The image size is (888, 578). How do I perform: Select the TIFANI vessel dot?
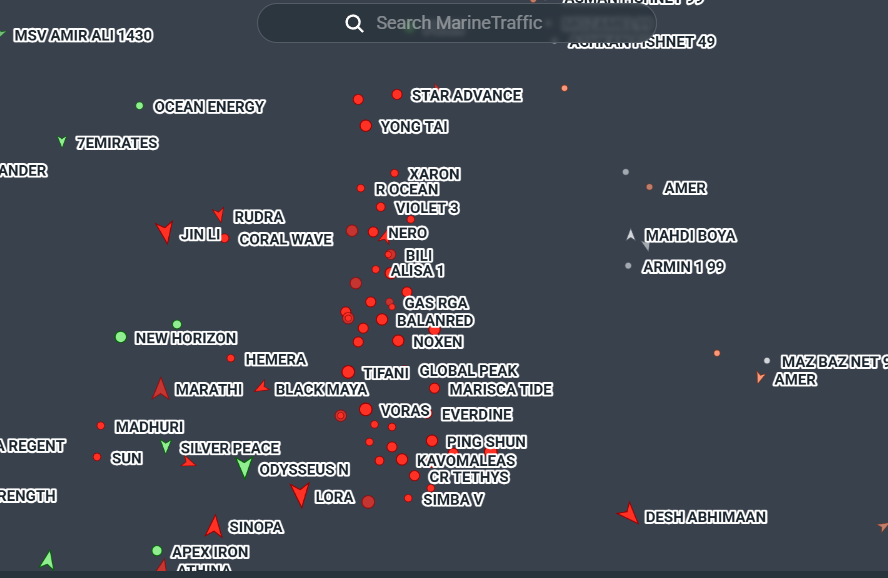point(348,372)
